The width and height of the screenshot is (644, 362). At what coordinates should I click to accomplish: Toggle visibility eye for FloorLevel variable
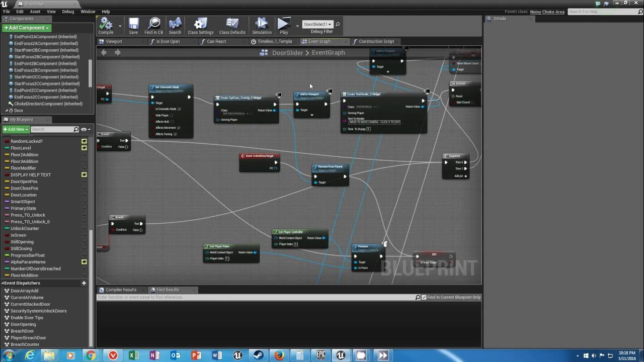tap(84, 148)
